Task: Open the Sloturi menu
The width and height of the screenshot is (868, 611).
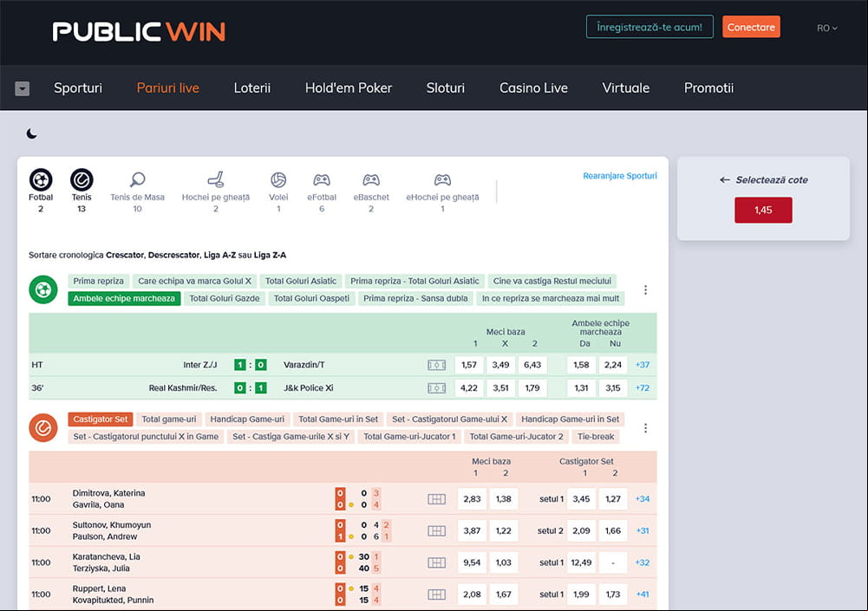Action: click(x=446, y=88)
